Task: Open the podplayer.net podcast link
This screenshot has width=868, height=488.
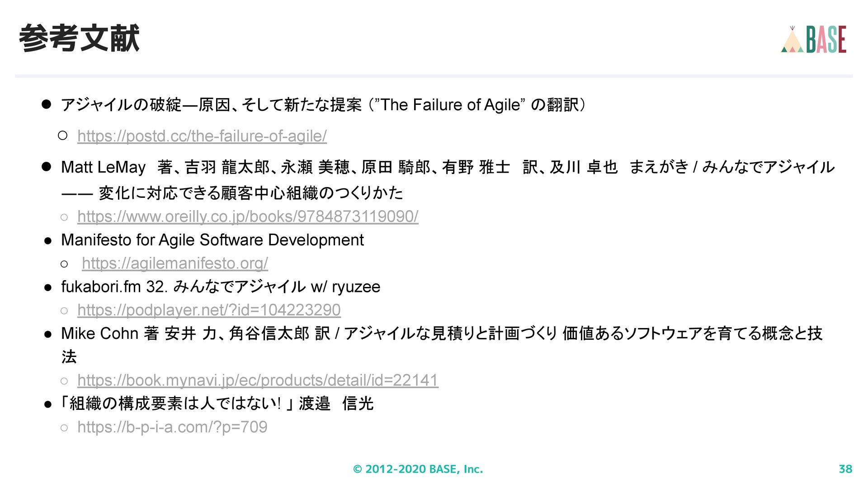Action: (x=209, y=310)
